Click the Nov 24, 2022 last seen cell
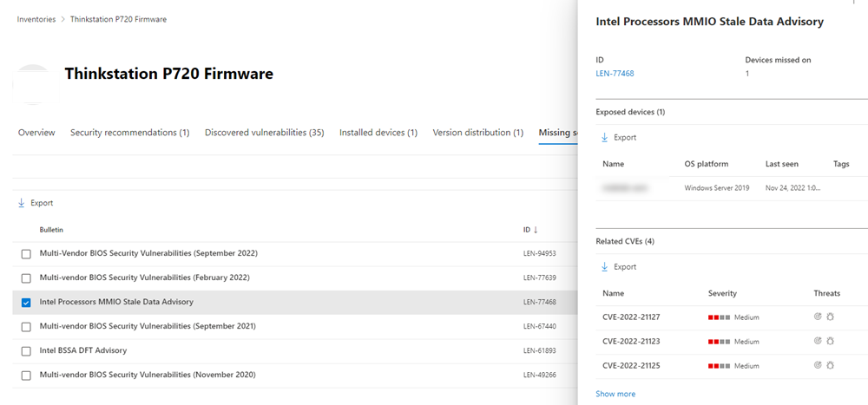 tap(792, 188)
